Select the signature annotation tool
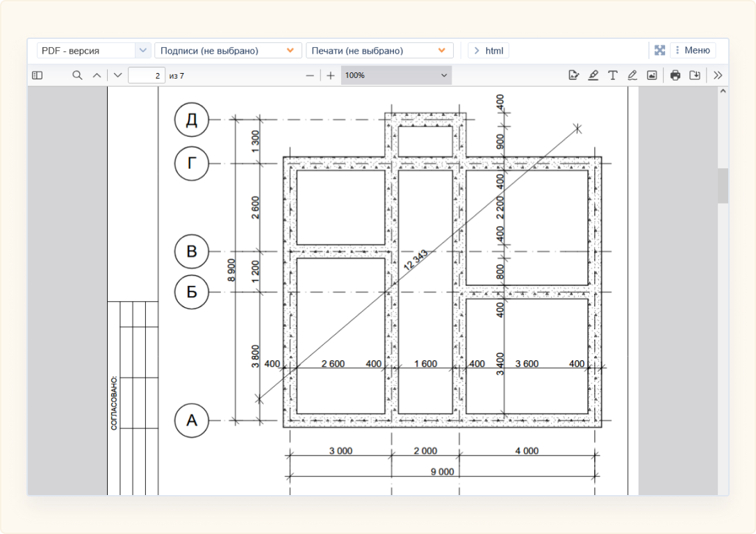The width and height of the screenshot is (756, 534). point(573,75)
